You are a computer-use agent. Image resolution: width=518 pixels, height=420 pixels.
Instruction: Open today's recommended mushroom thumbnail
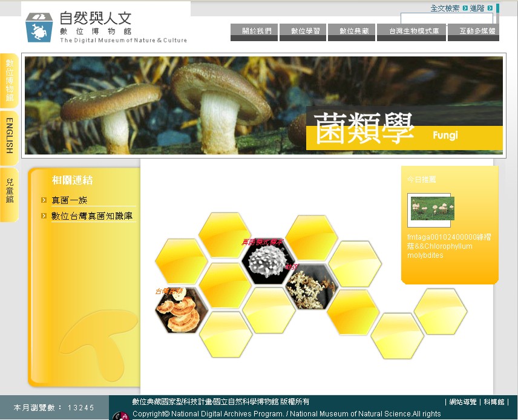click(432, 209)
